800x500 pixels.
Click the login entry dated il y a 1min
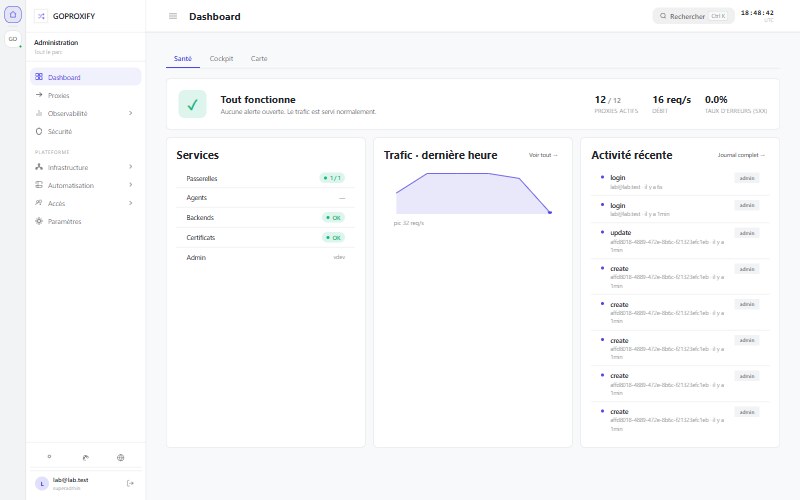pyautogui.click(x=680, y=209)
